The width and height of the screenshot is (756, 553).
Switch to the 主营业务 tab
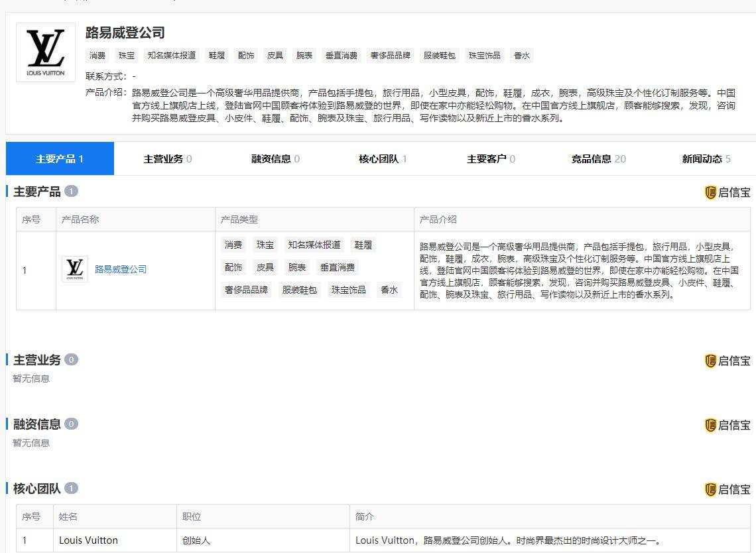pos(168,159)
